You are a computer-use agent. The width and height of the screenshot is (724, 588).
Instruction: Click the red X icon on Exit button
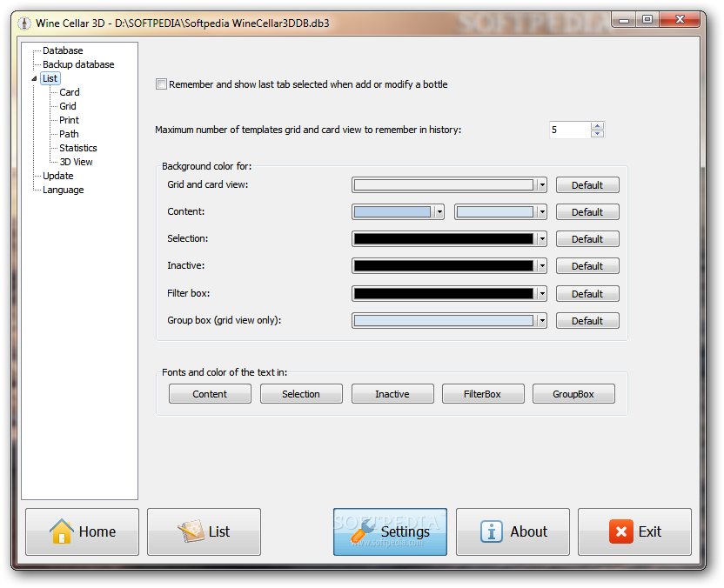coord(621,531)
